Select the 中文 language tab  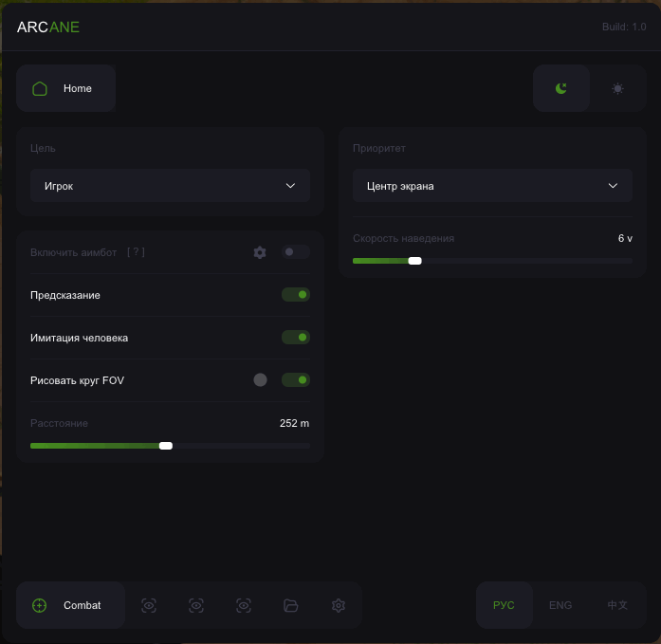617,605
